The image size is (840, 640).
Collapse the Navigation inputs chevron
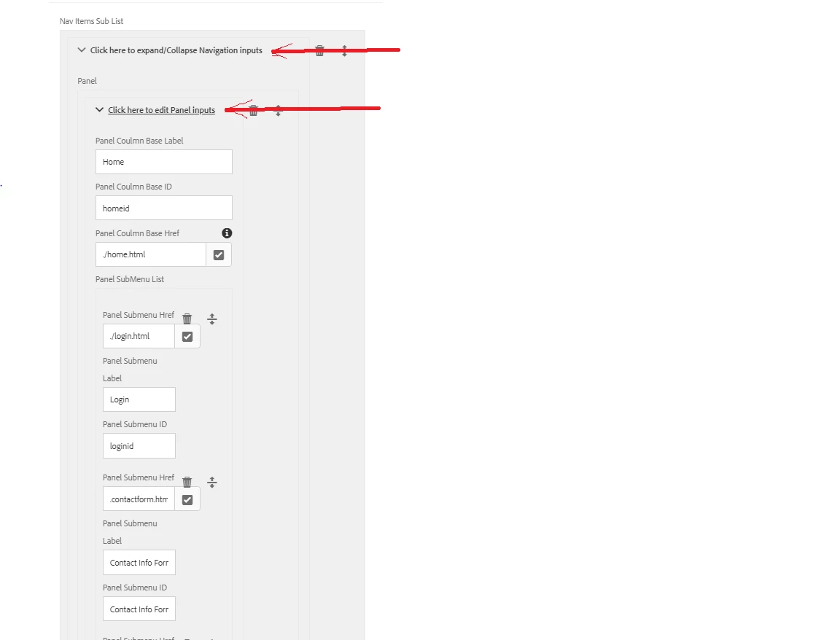82,50
